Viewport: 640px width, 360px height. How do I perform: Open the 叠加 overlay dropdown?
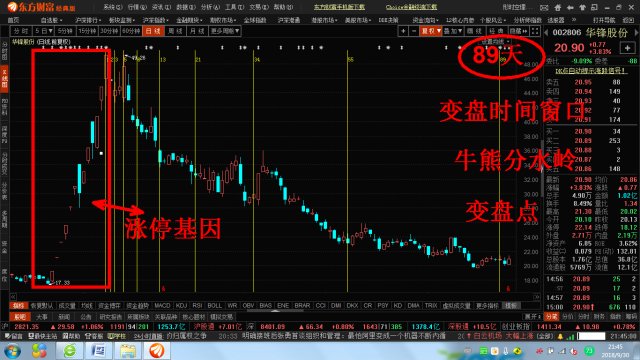tap(453, 31)
